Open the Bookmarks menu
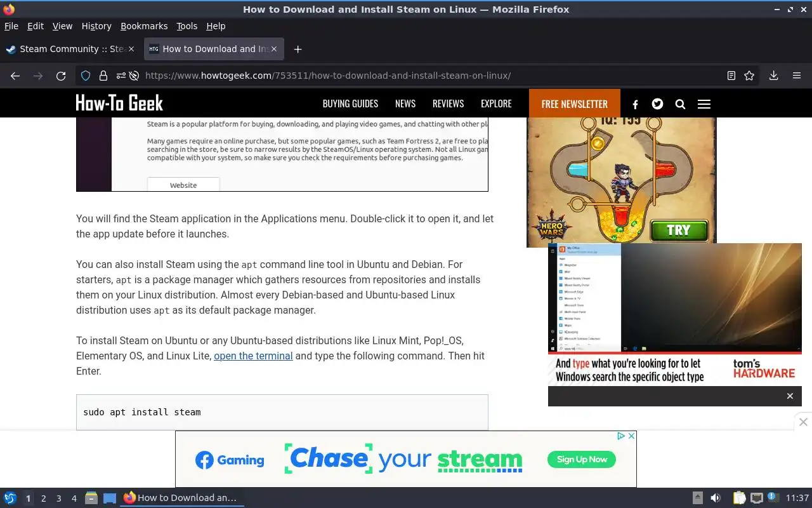Viewport: 812px width, 508px height. click(144, 26)
